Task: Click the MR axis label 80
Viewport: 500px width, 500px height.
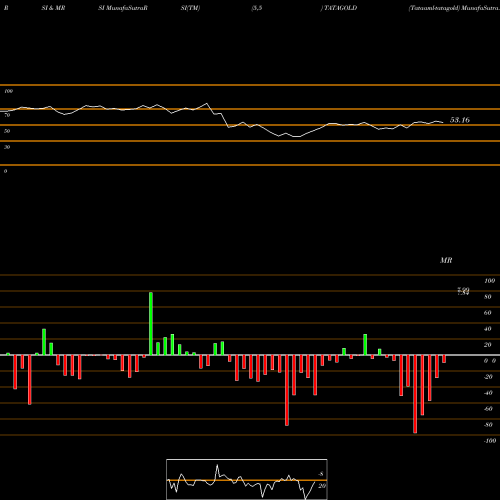Action: pyautogui.click(x=488, y=297)
